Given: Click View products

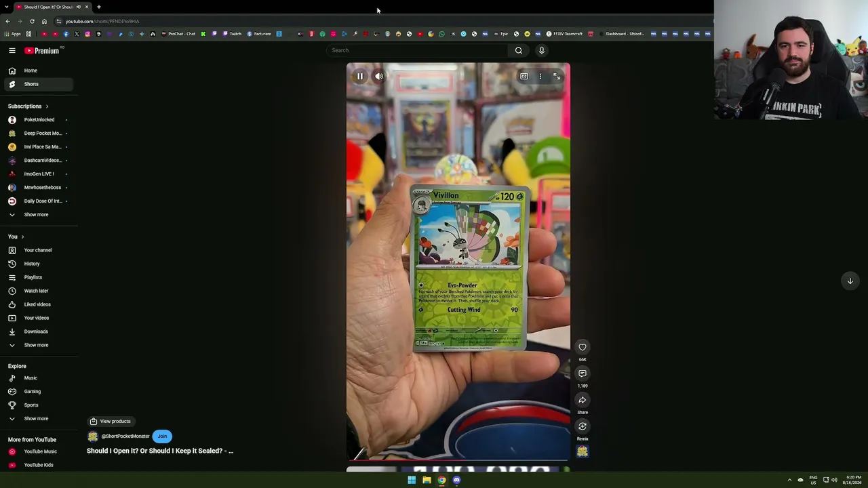Looking at the screenshot, I should point(111,421).
